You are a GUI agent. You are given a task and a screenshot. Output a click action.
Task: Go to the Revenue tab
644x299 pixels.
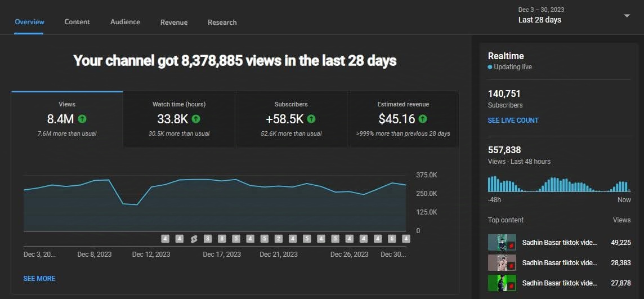[x=174, y=22]
